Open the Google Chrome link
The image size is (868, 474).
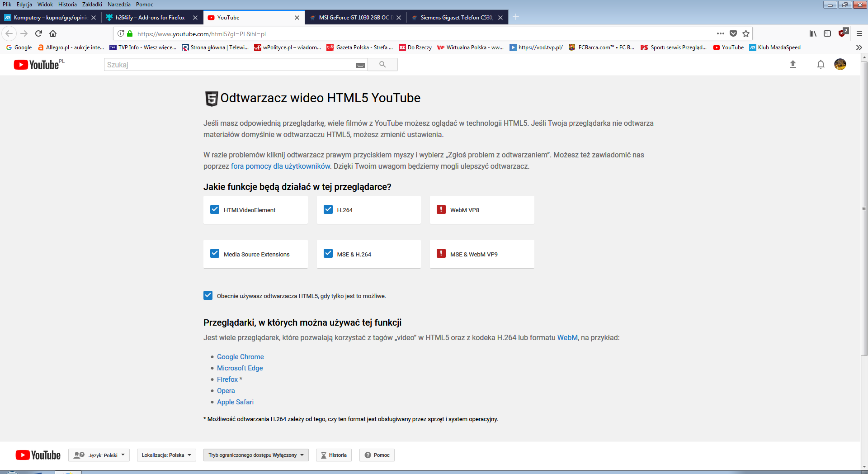click(240, 357)
